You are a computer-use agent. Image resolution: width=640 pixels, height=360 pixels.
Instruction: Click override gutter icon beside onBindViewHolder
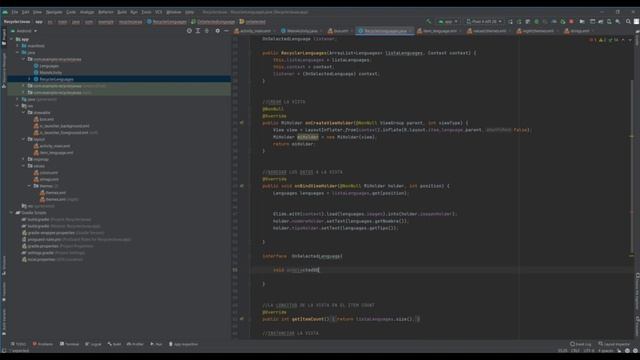click(x=242, y=186)
